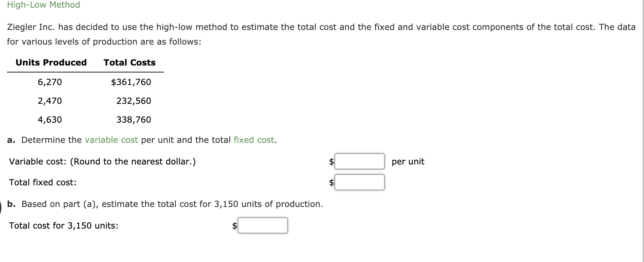
Task: Click the Total cost for 3,150 units field
Action: tap(263, 225)
